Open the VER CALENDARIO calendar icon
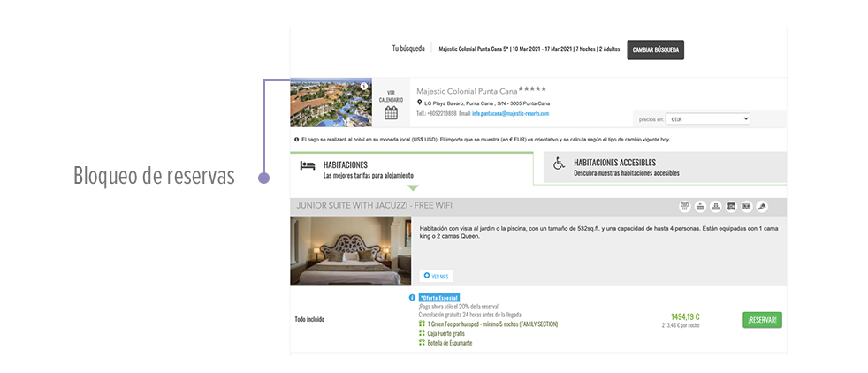The width and height of the screenshot is (868, 373). pos(391,112)
